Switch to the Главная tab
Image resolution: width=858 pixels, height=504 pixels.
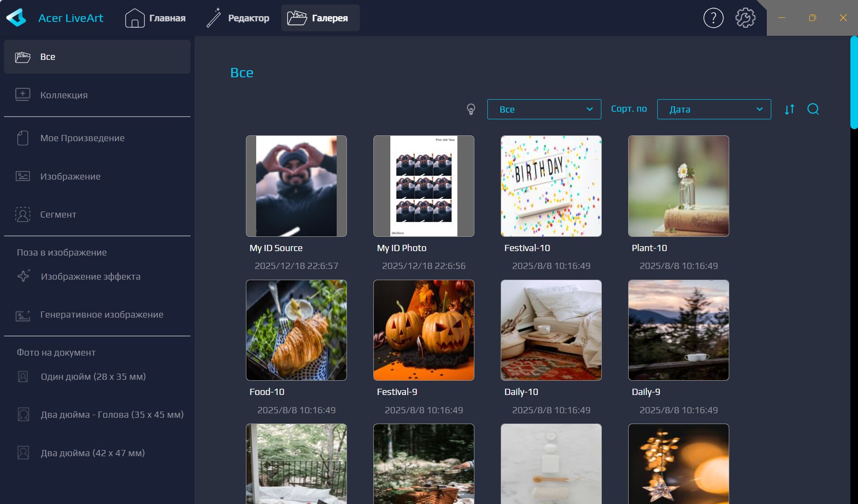(155, 18)
